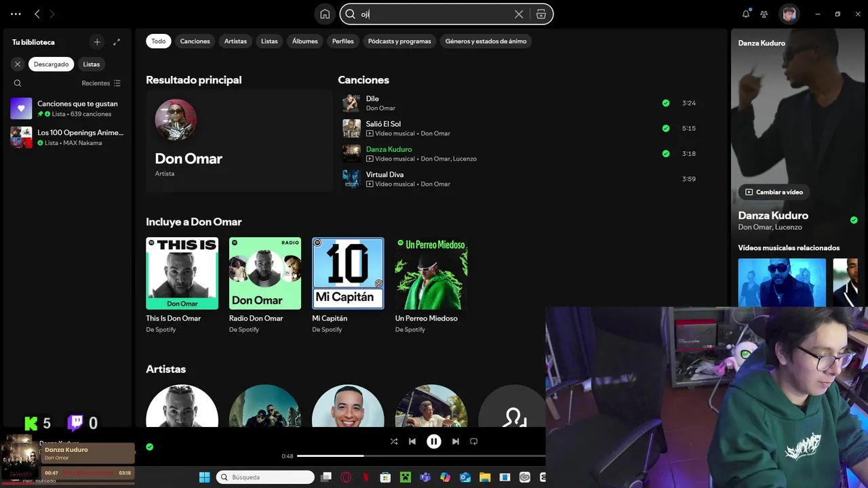
Task: Open the Recientes sort dropdown
Action: coord(101,83)
